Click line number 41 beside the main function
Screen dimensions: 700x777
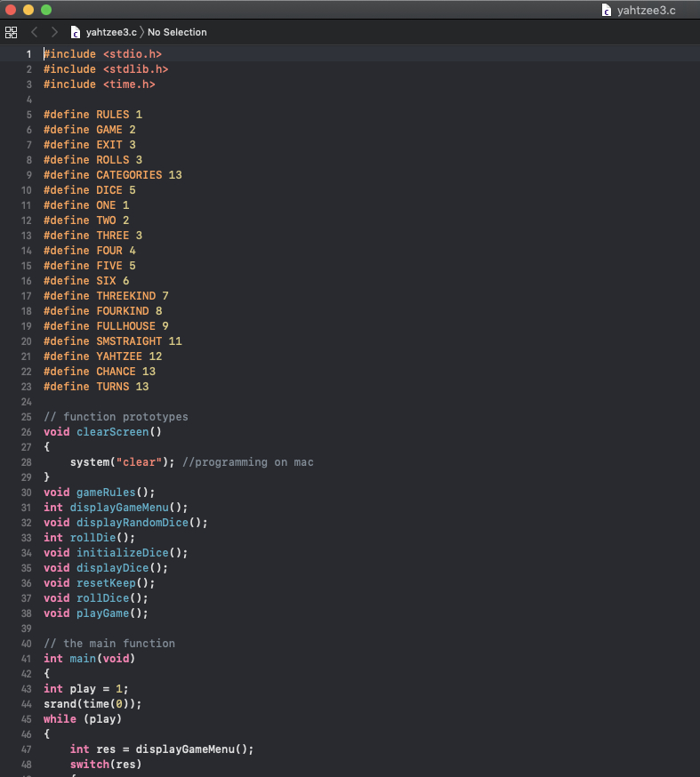click(x=26, y=658)
